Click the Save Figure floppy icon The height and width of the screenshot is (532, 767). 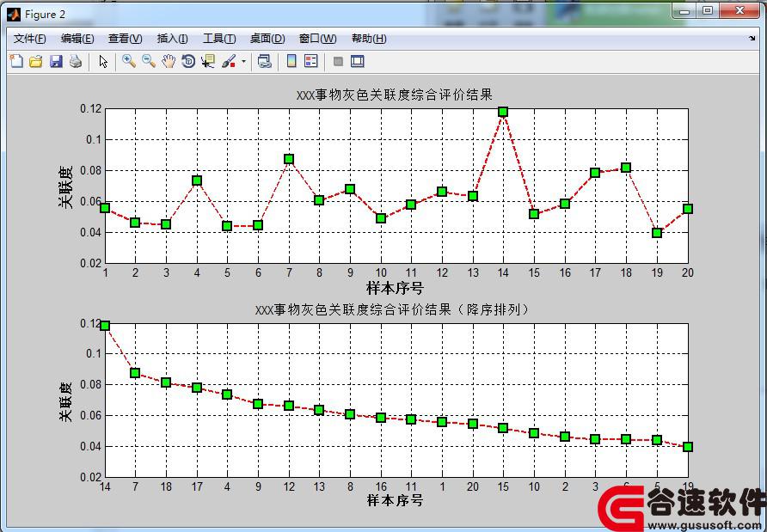pos(56,61)
